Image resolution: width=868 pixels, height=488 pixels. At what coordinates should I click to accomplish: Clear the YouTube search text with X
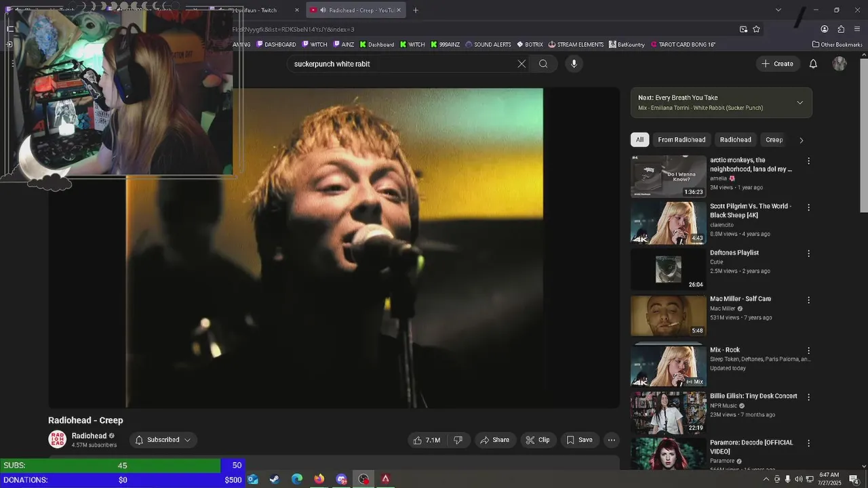pos(521,64)
